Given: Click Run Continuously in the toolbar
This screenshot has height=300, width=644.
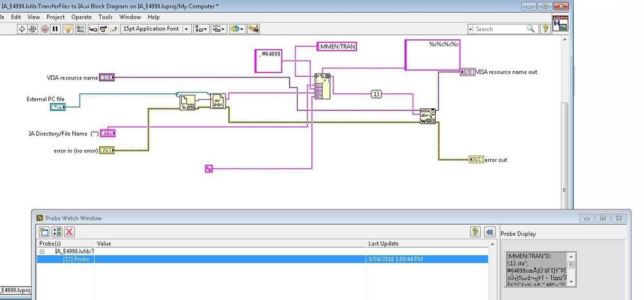Looking at the screenshot, I should tap(33, 29).
